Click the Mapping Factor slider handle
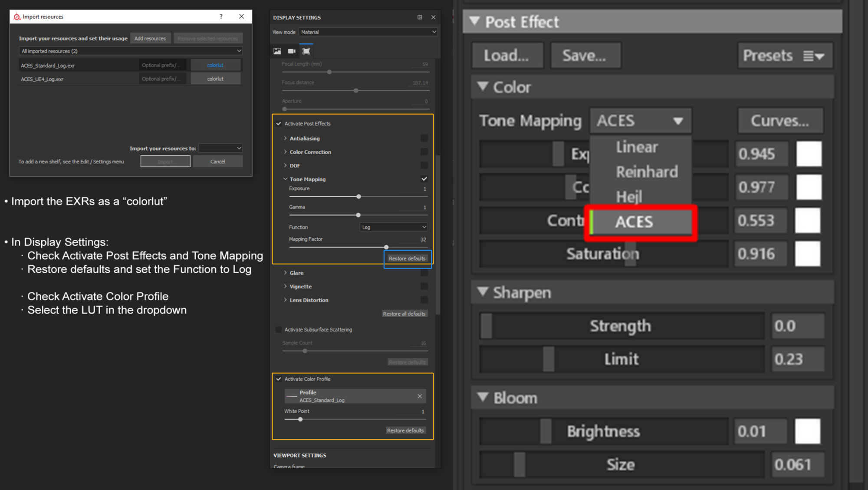The image size is (868, 490). [x=386, y=247]
